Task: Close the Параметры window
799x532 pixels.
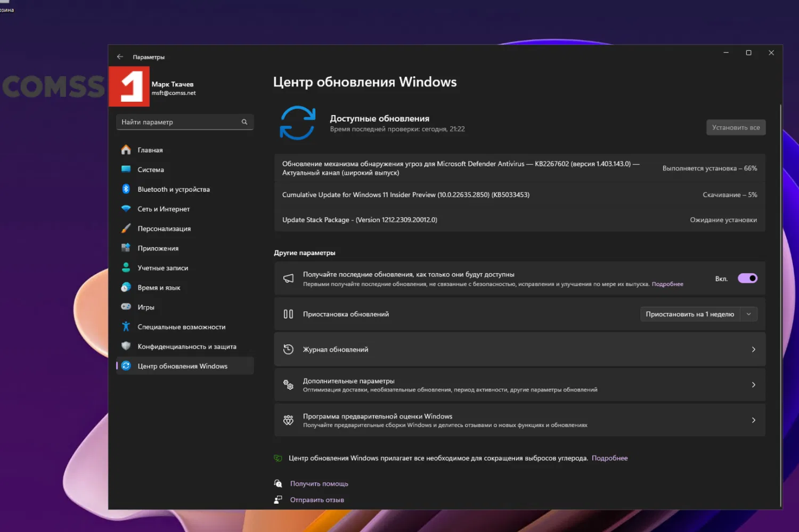Action: point(771,53)
